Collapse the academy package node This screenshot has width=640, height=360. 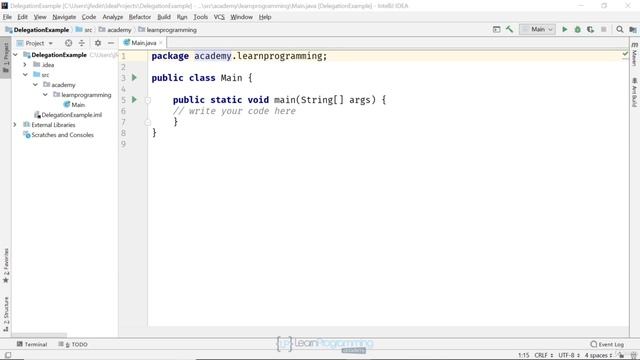(x=36, y=84)
